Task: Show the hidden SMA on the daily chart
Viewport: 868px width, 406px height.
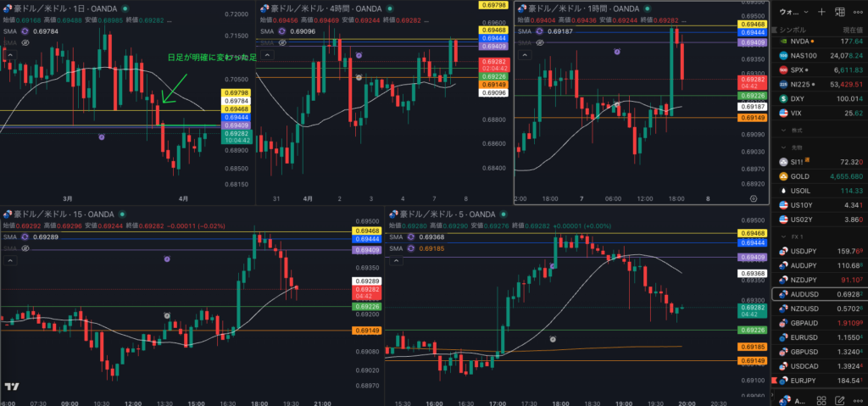Action: [25, 42]
